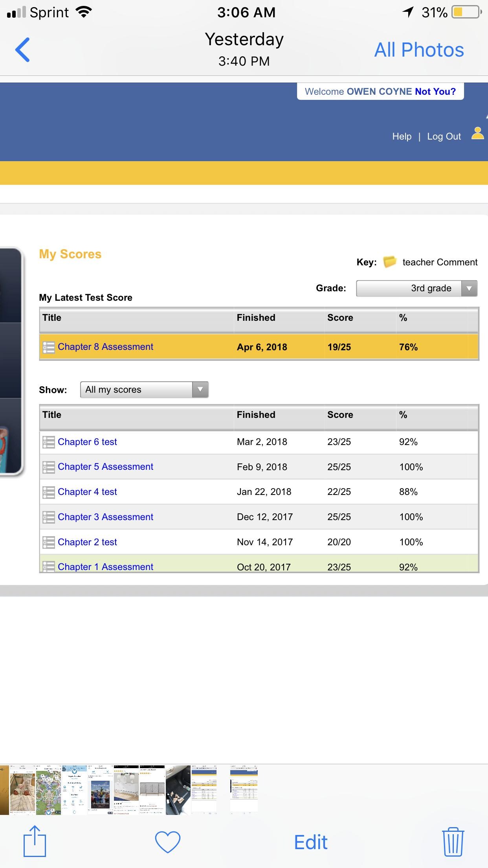Open the Grade dropdown showing 3rd grade
Viewport: 488px width, 868px height.
[x=416, y=288]
